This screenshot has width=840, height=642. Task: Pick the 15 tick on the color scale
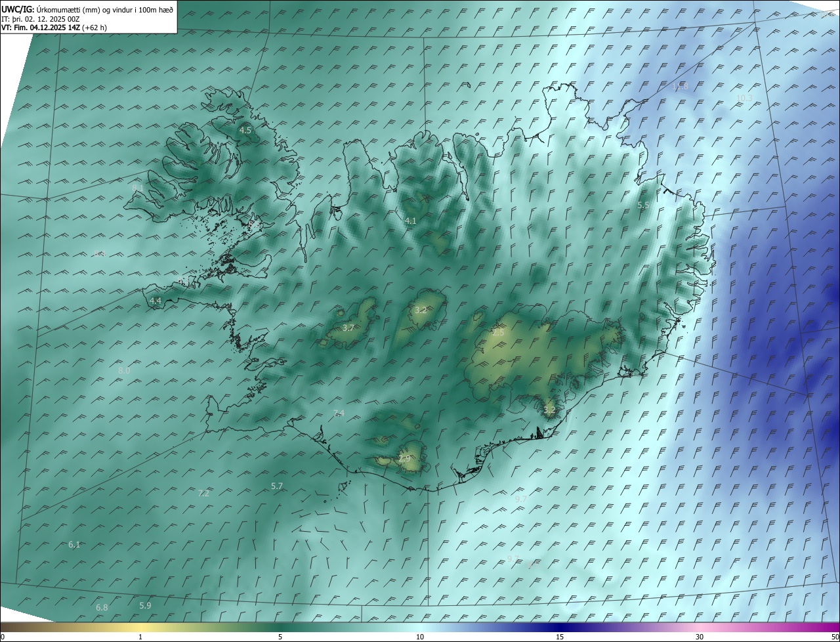pos(560,637)
